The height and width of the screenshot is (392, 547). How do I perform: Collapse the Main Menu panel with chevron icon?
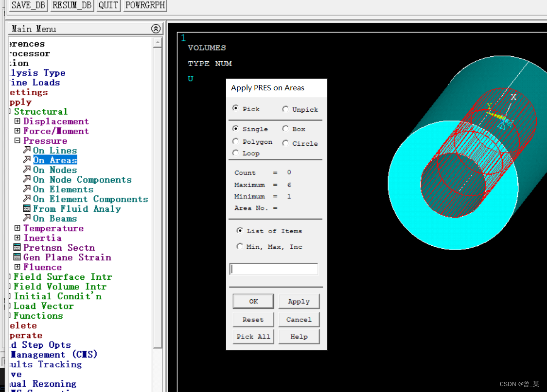click(x=156, y=29)
